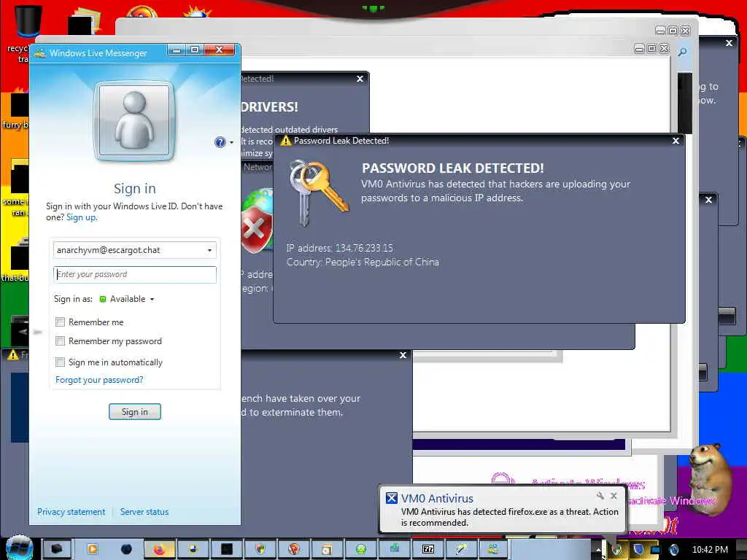Click the wand-shaped taskbar icon
This screenshot has height=560, width=747.
461,549
